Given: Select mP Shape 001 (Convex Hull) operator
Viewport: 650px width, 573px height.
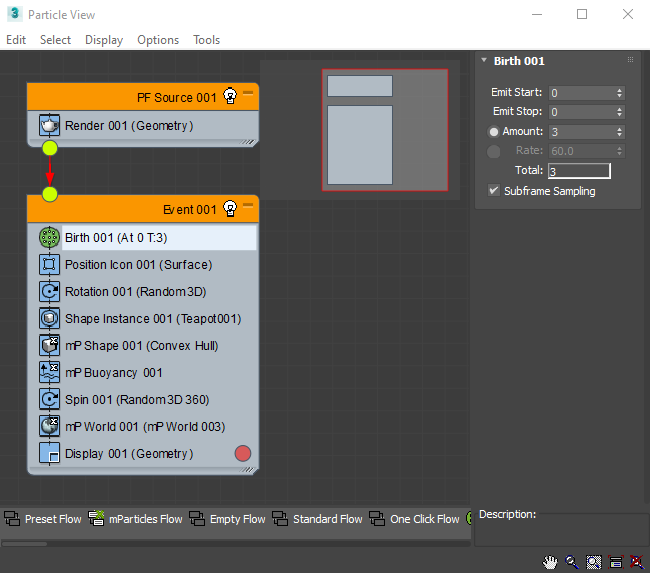Looking at the screenshot, I should pyautogui.click(x=143, y=345).
